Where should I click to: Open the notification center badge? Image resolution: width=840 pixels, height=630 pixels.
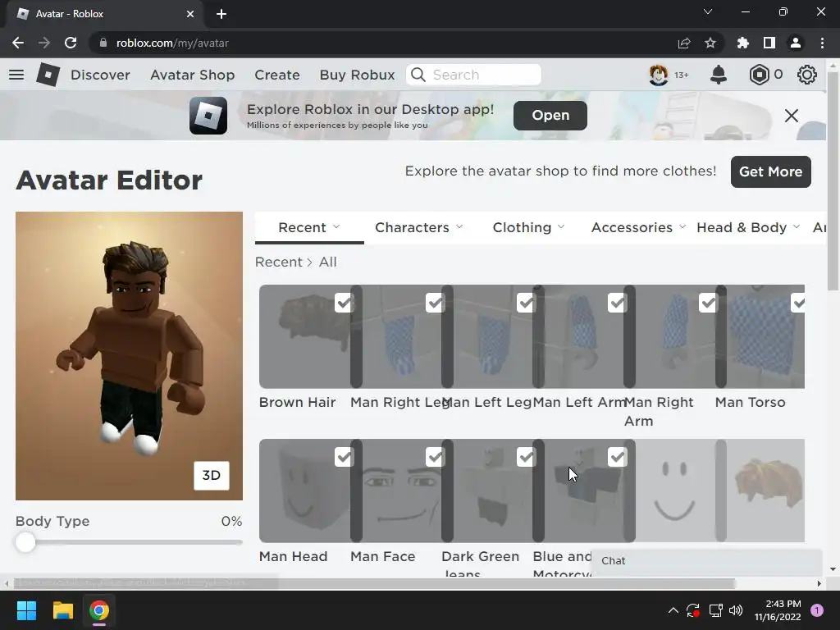point(817,610)
